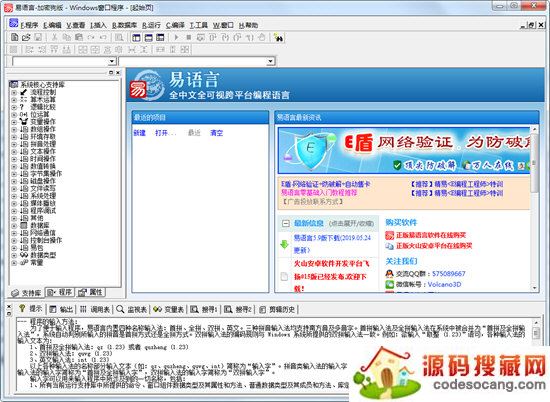Click the QQ group number 575089667 link
Image resolution: width=550 pixels, height=402 pixels.
(449, 274)
